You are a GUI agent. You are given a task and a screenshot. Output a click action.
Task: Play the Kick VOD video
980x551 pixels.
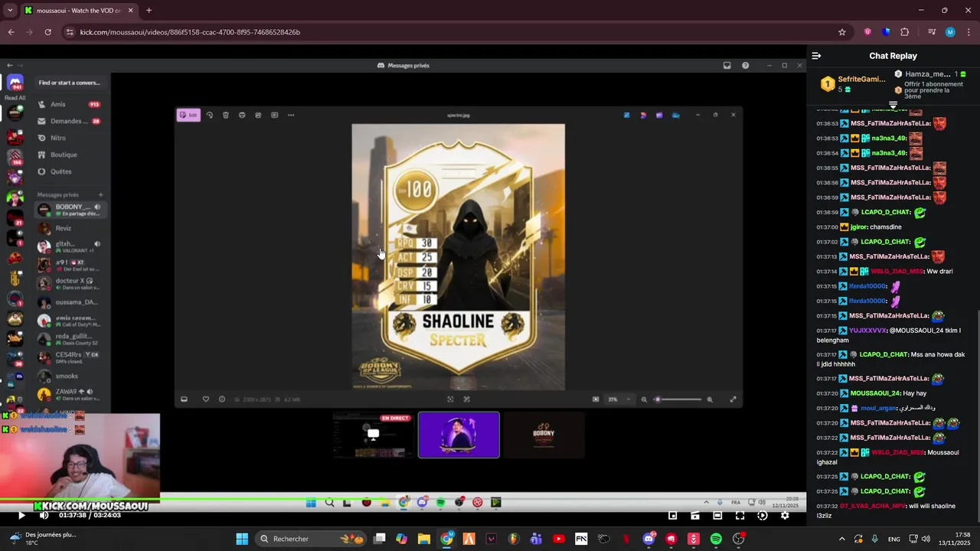(21, 516)
